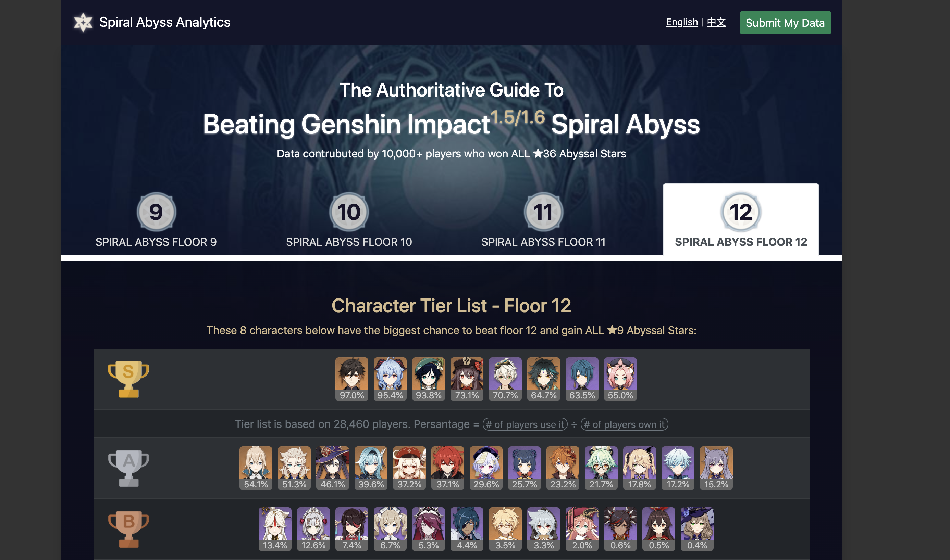The height and width of the screenshot is (560, 950).
Task: Select the blue-haired character at 95.4%
Action: pos(390,379)
